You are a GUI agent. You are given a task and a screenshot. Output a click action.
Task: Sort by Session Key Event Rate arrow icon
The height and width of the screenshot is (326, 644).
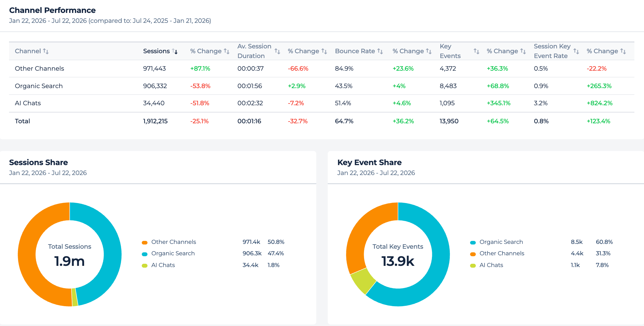pyautogui.click(x=576, y=51)
